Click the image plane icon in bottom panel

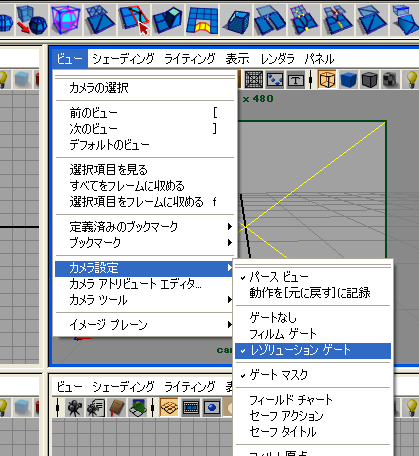(138, 407)
